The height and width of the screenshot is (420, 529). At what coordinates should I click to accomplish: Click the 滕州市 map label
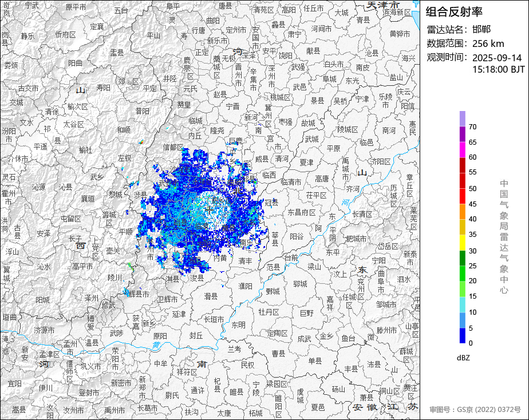(386, 330)
